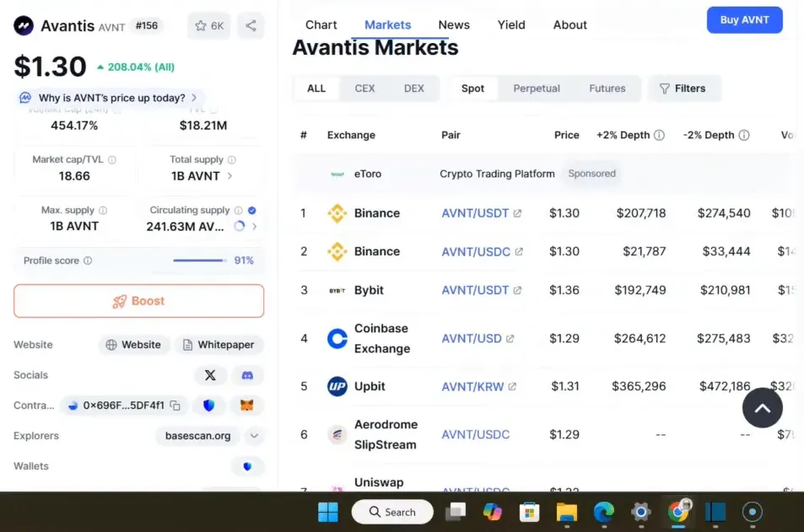Open info icon beside Circulating supply
Viewport: 804px width, 532px height.
[x=239, y=210]
